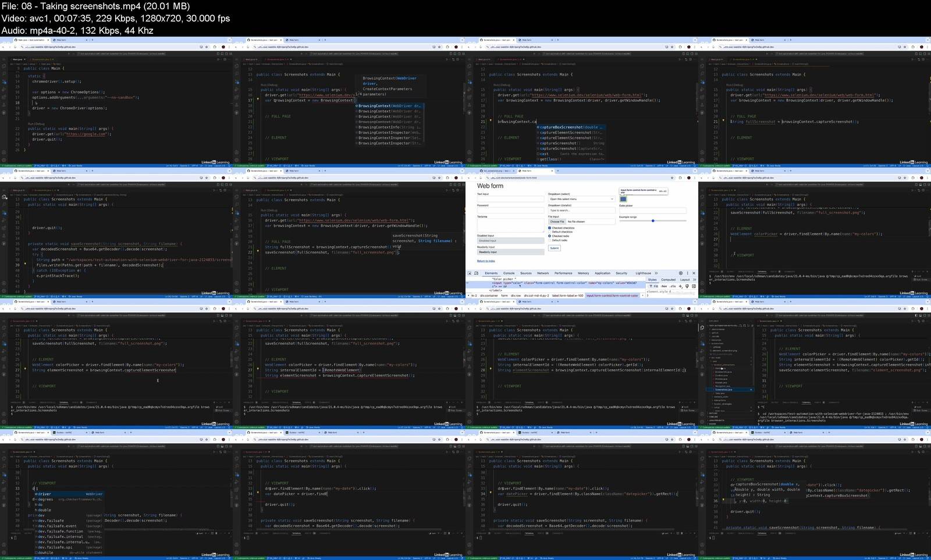Viewport: 931px width, 560px height.
Task: Open the thumbnail showing ChromeOptions setup code
Action: [x=116, y=102]
